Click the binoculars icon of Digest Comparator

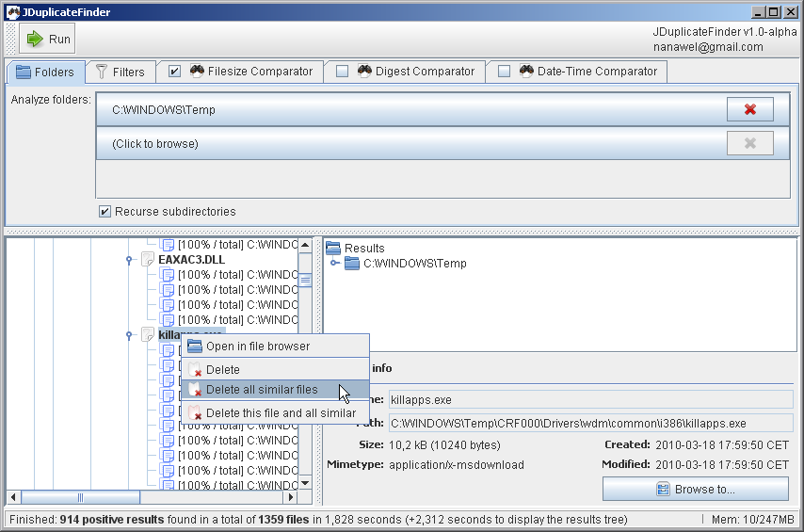tap(364, 71)
